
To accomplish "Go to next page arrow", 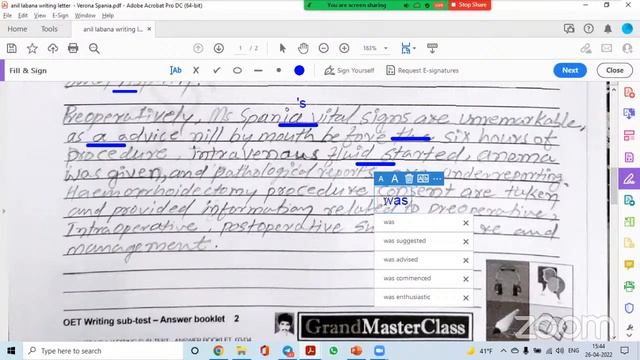I will [219, 49].
